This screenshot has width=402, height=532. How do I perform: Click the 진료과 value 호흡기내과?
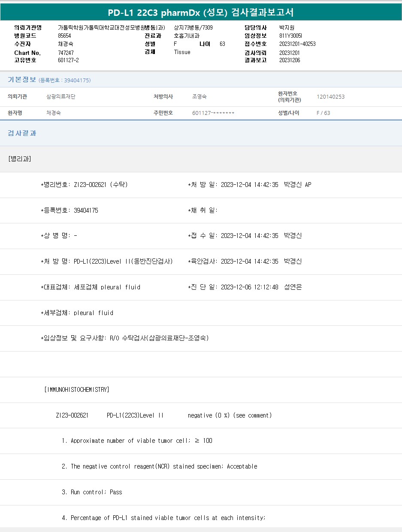coord(187,36)
